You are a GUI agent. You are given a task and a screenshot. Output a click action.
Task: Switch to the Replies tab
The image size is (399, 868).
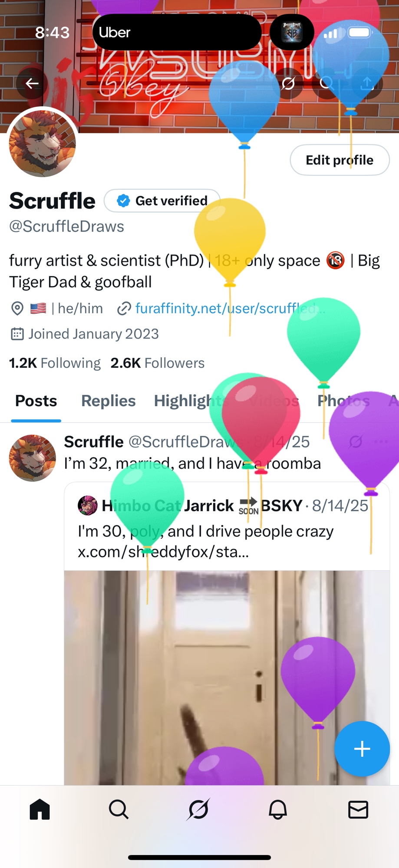pos(109,401)
